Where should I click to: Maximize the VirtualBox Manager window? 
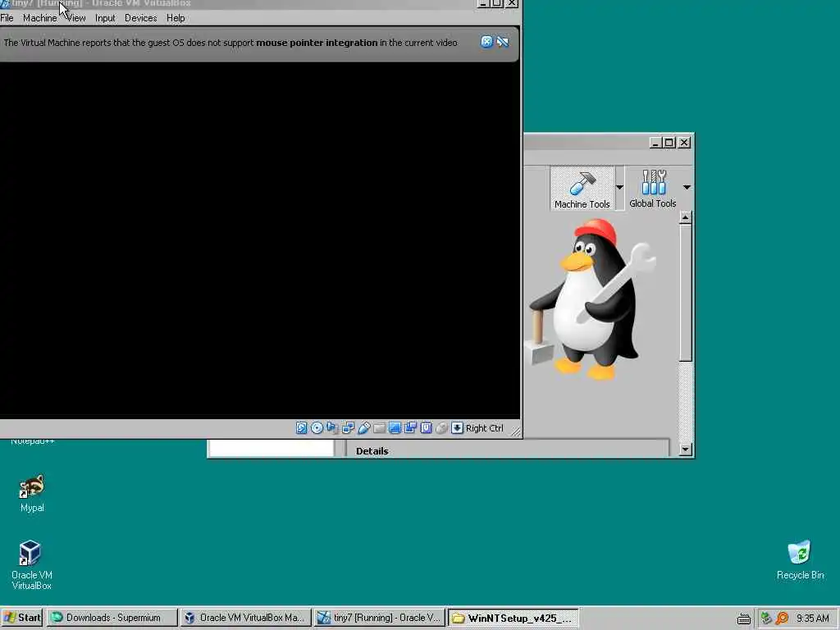click(x=669, y=143)
